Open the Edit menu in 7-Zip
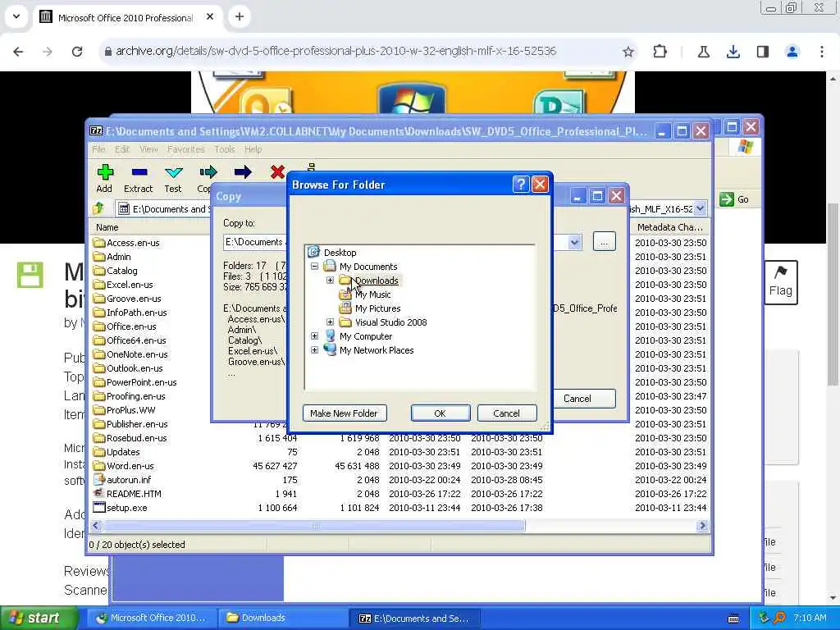 click(122, 149)
